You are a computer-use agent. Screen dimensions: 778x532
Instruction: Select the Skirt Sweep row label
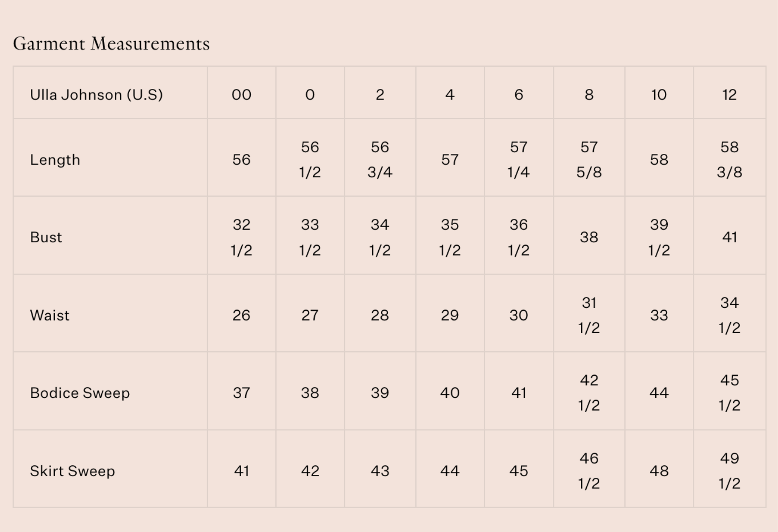click(72, 471)
